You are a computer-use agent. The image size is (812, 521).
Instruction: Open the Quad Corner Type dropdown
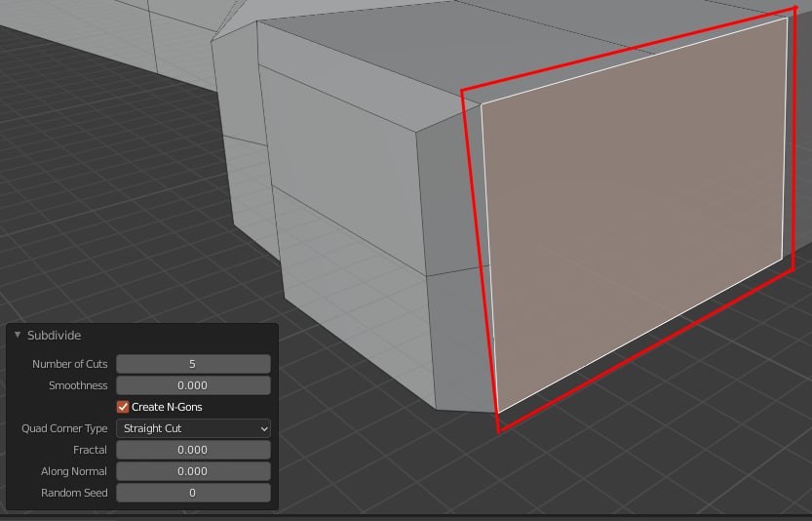click(x=193, y=428)
